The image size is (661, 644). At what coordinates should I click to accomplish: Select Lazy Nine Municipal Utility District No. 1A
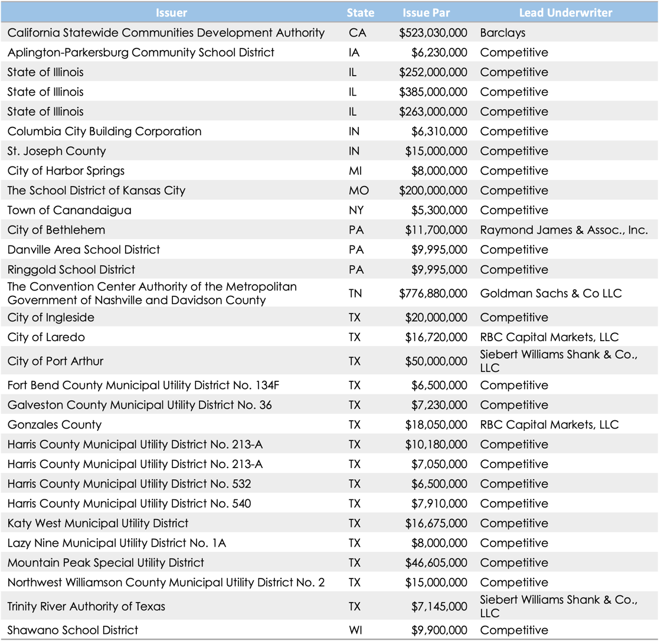pos(116,543)
